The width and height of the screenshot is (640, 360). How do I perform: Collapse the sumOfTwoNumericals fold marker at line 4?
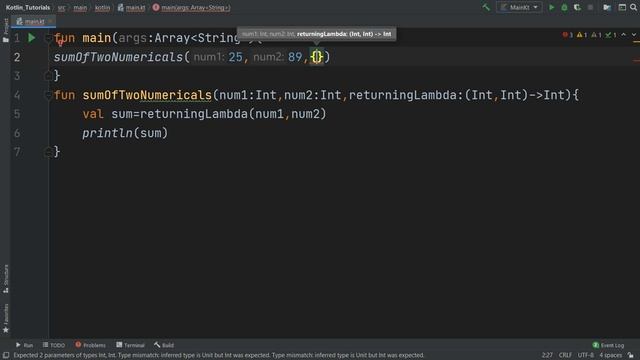(48, 95)
